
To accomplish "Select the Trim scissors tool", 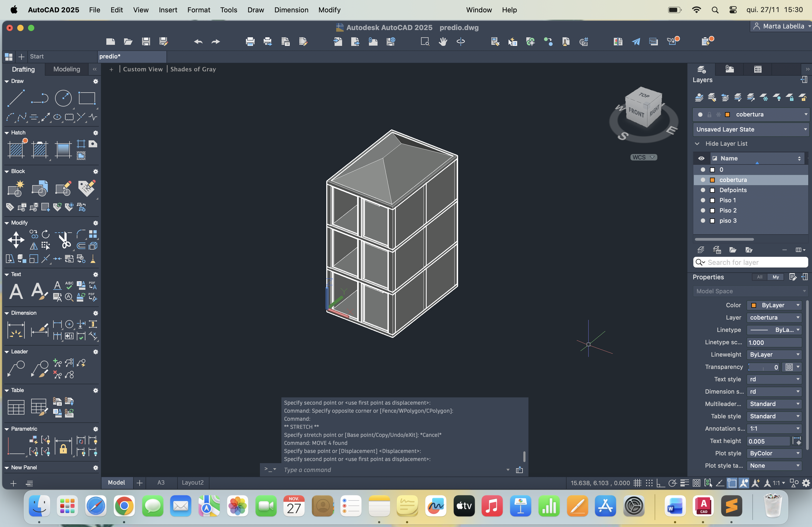I will (64, 240).
